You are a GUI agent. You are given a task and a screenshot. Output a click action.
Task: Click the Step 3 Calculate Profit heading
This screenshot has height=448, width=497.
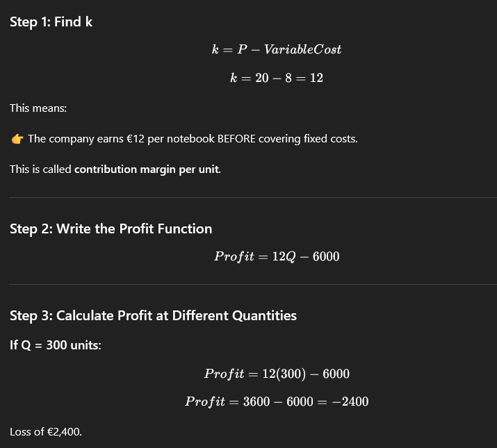[153, 315]
